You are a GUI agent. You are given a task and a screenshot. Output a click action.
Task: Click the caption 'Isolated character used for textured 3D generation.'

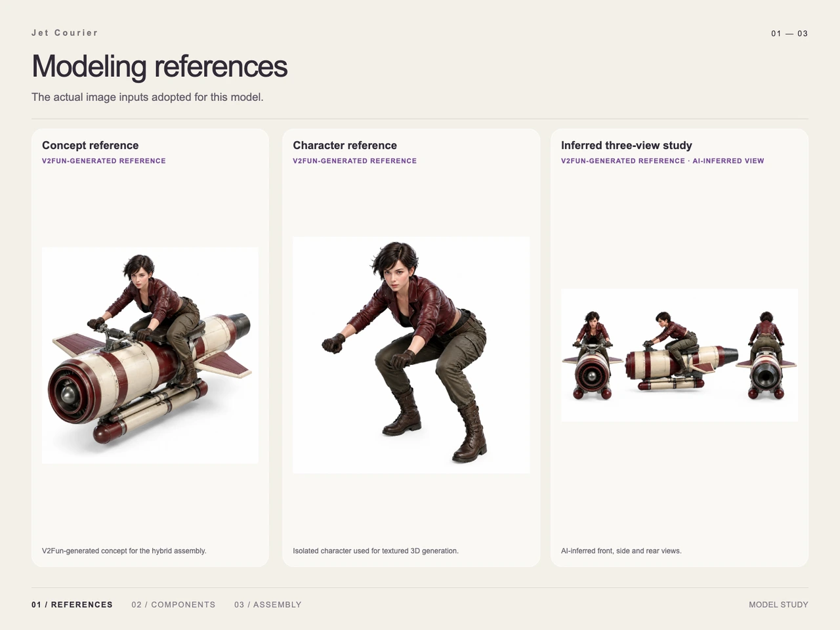pos(376,551)
